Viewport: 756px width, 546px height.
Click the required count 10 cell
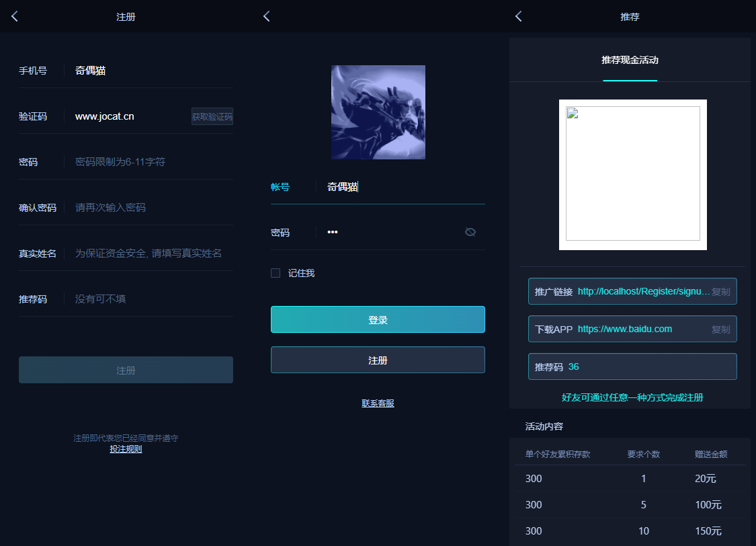click(x=644, y=531)
